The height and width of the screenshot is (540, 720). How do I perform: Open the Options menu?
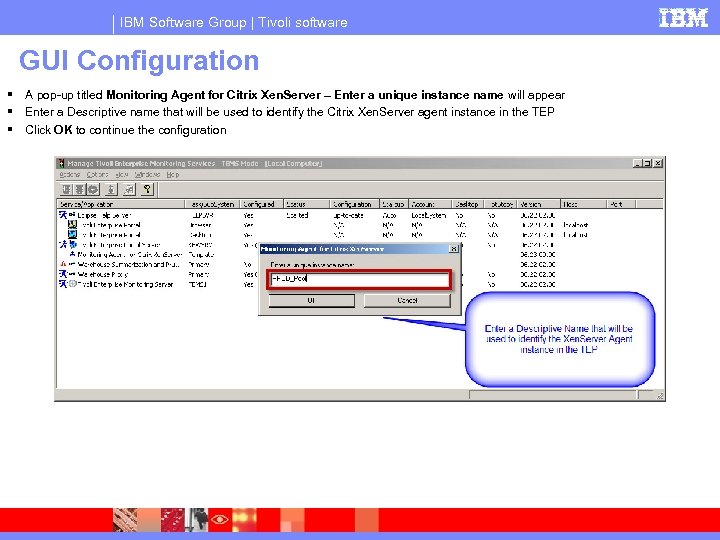point(97,175)
